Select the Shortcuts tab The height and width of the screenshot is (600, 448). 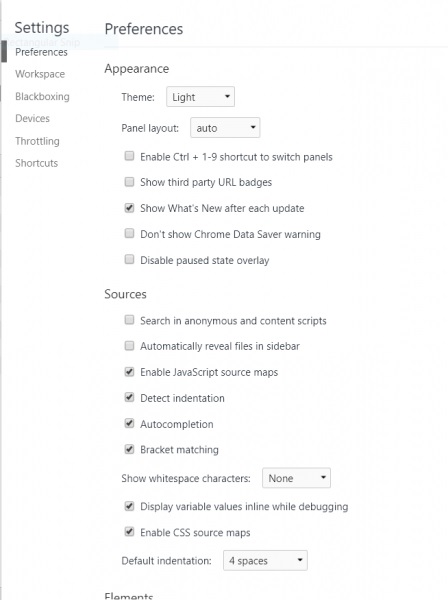(36, 163)
